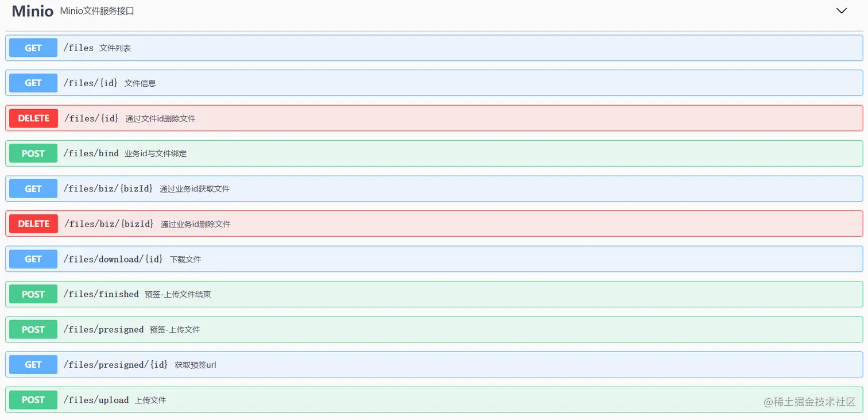Click 文件列表 description text
Screen dimensions: 868x420
[115, 48]
